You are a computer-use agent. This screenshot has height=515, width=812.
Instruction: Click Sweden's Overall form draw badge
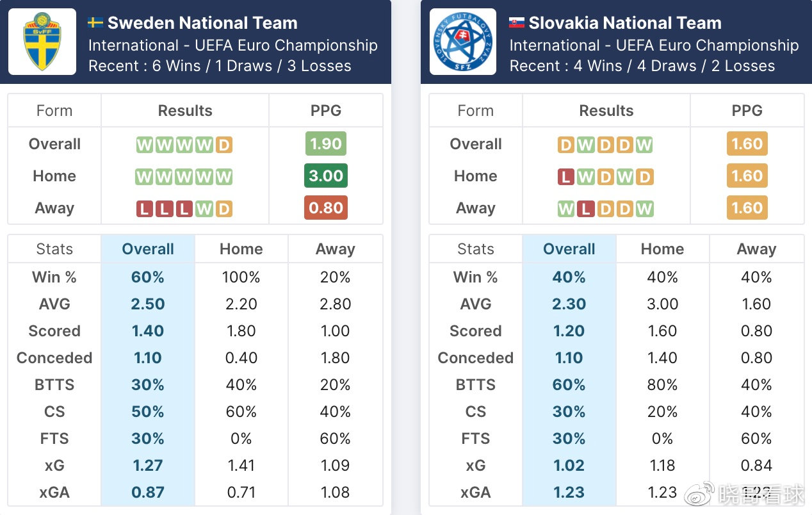pos(223,145)
